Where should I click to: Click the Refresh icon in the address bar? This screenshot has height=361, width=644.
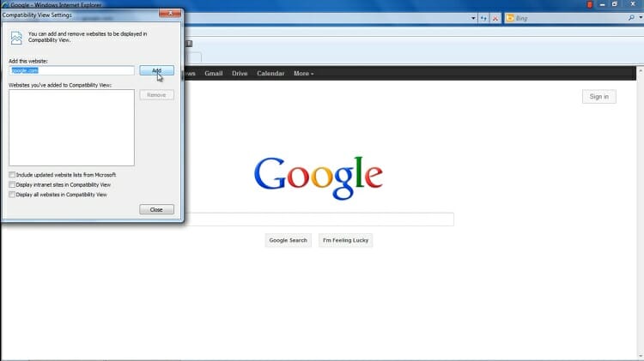click(x=483, y=18)
